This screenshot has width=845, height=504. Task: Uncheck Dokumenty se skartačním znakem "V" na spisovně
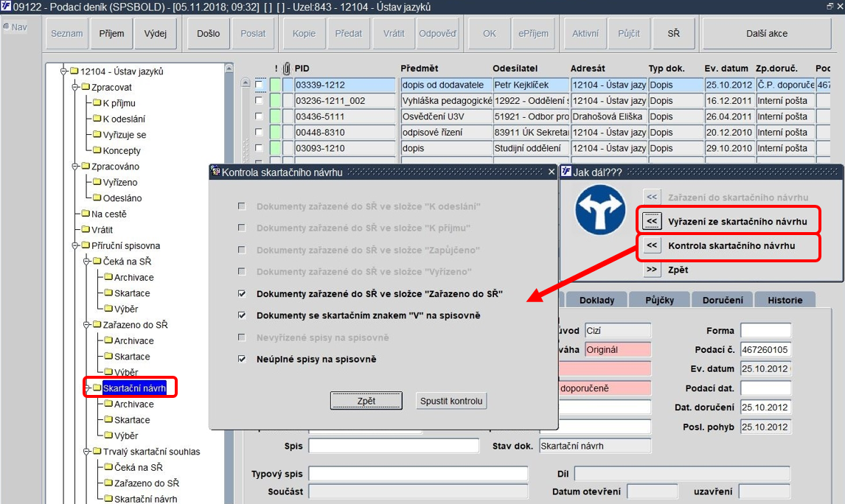pyautogui.click(x=242, y=315)
